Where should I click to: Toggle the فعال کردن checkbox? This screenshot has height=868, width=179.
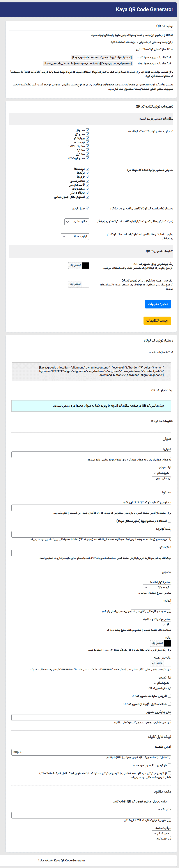point(87,209)
